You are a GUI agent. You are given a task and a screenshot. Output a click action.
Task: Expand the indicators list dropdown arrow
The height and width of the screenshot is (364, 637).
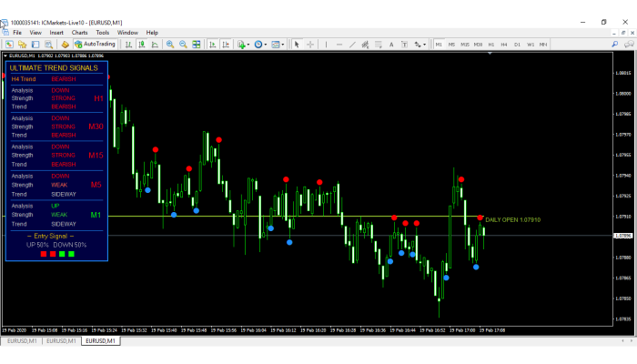tap(248, 44)
